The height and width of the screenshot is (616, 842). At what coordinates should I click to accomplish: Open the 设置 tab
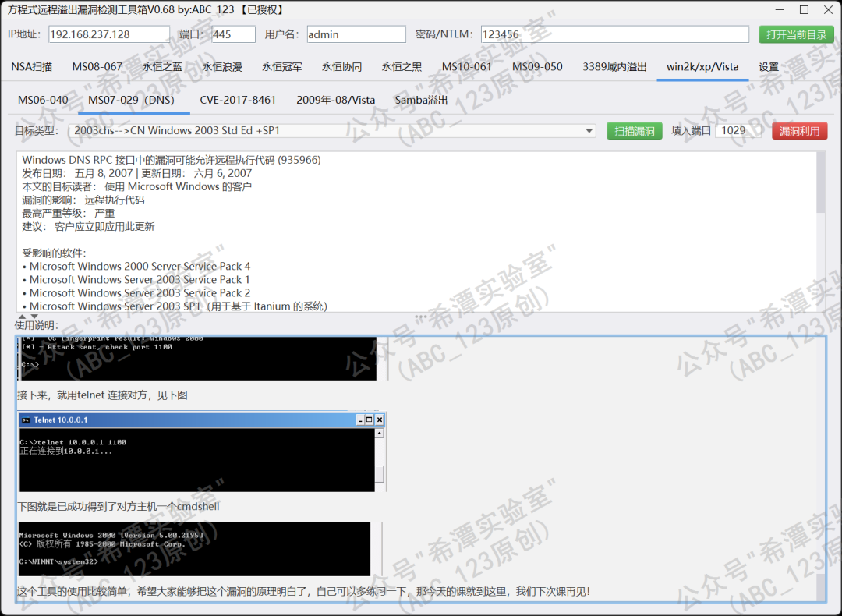(x=769, y=67)
